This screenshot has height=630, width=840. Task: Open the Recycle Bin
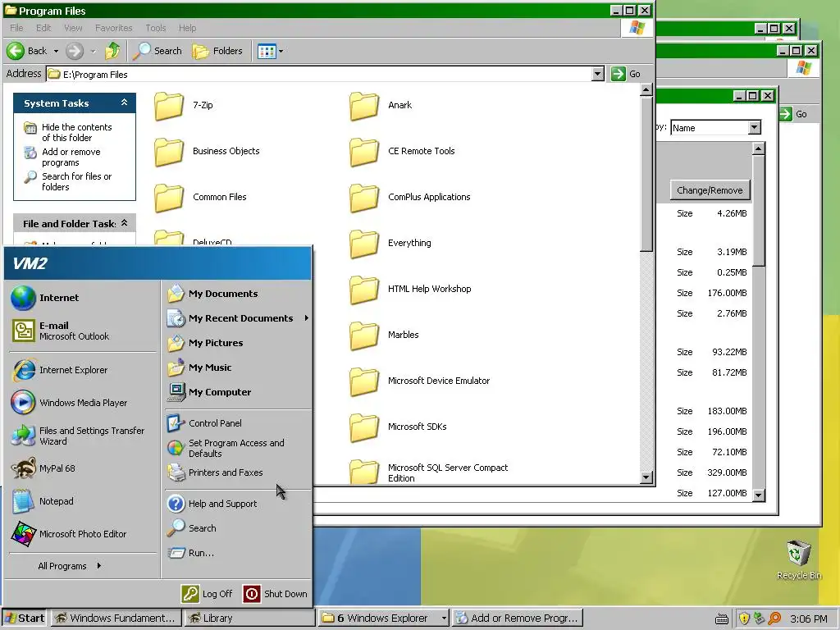(x=799, y=559)
